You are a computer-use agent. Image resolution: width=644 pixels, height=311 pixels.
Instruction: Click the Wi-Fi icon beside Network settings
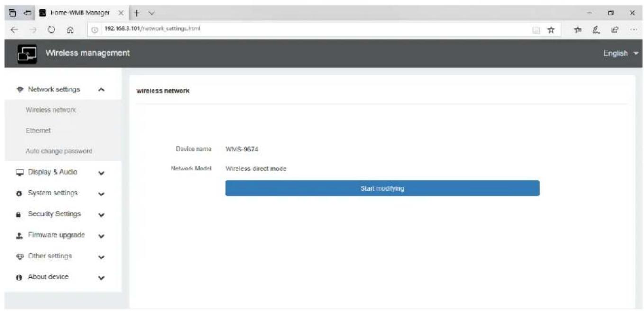click(20, 89)
